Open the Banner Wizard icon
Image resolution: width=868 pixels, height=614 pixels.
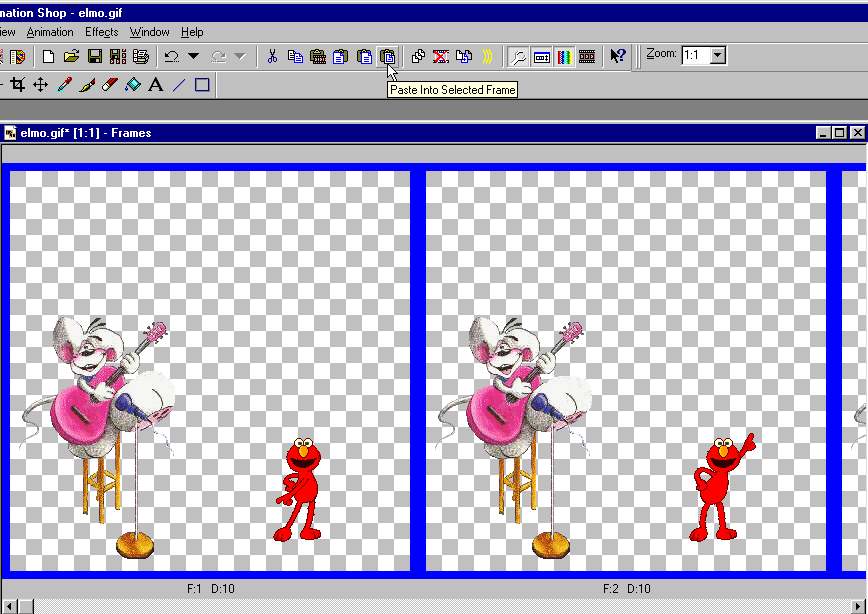(x=17, y=56)
